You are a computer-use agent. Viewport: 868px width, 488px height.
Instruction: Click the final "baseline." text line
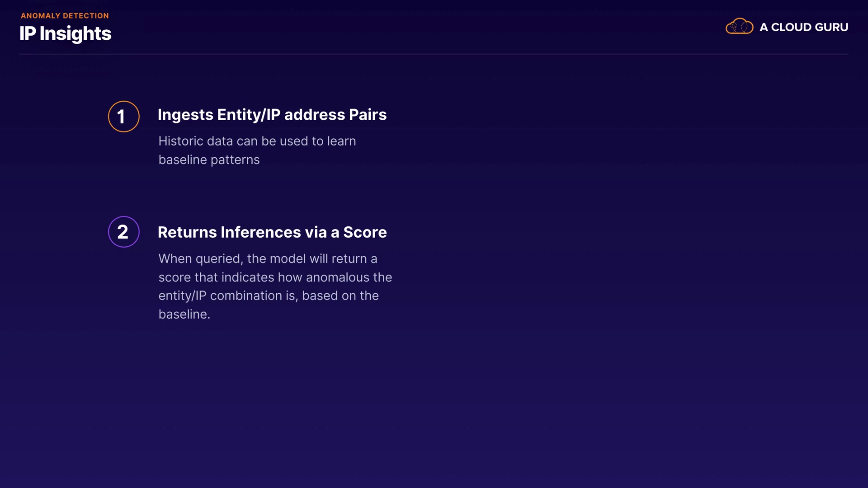(x=184, y=314)
